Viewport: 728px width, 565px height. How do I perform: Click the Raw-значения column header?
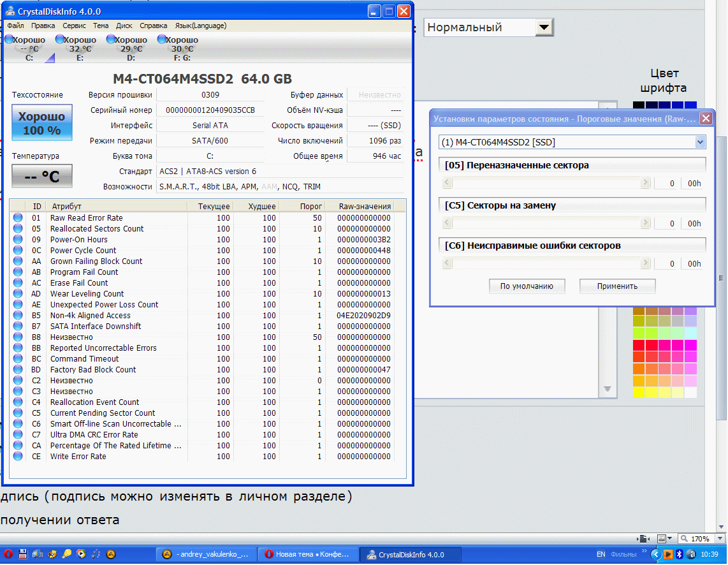pyautogui.click(x=365, y=206)
